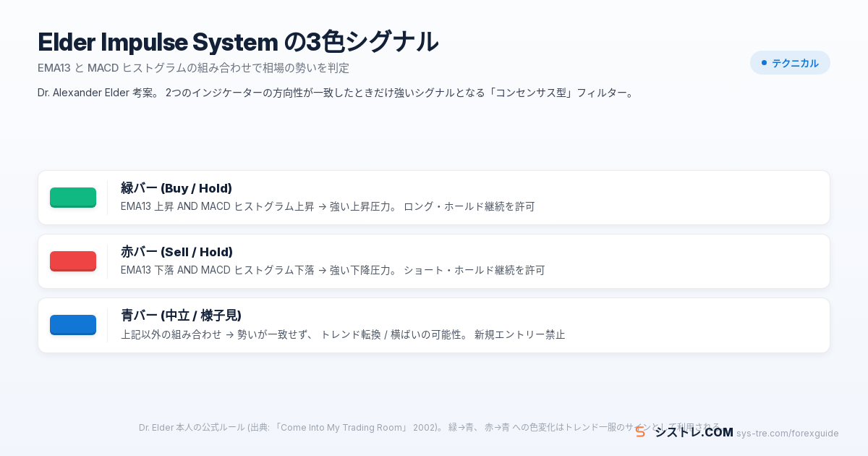Click blue bar description 上記以外の組み合わせ
Viewport: 868px width, 456px height.
343,334
